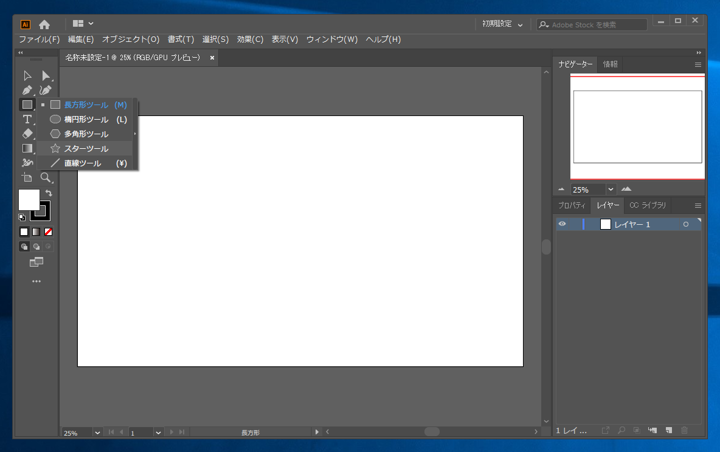Expand status bar info arrow
Image resolution: width=720 pixels, height=452 pixels.
pyautogui.click(x=316, y=432)
